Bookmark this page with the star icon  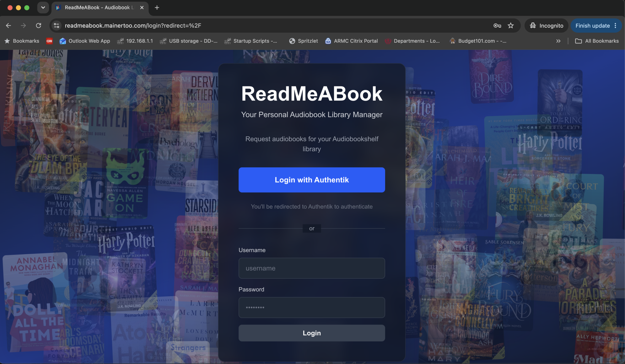coord(511,25)
